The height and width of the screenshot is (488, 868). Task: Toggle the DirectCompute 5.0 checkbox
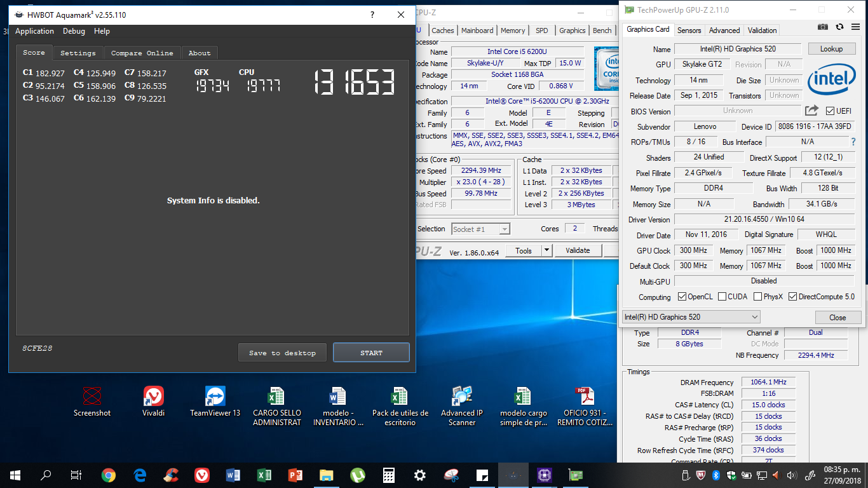click(792, 297)
